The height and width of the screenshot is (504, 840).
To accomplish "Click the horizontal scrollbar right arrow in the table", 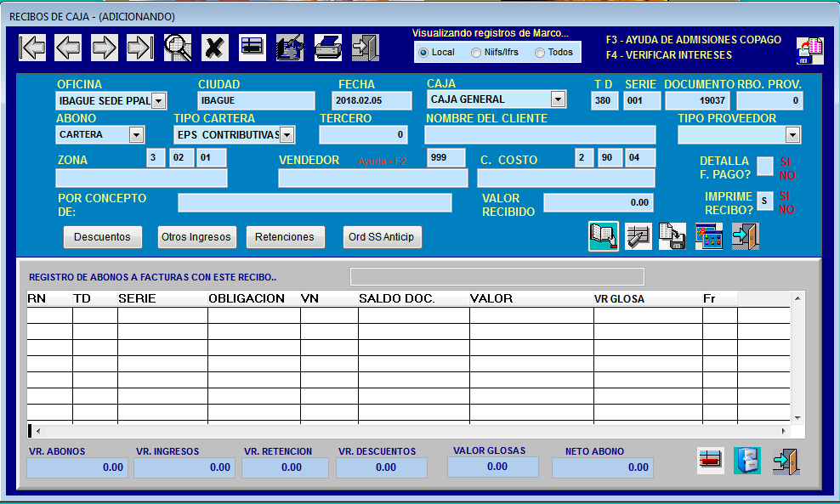I will point(783,431).
